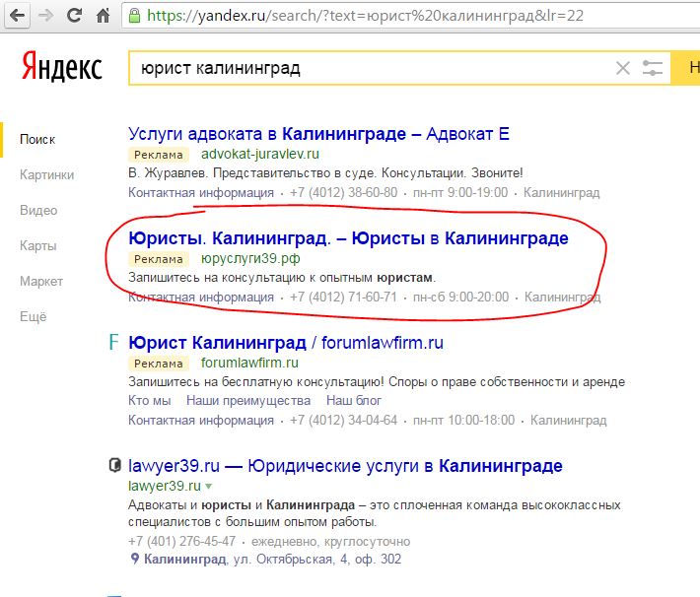Image resolution: width=700 pixels, height=597 pixels.
Task: Expand the Ещё menu item
Action: pyautogui.click(x=34, y=317)
